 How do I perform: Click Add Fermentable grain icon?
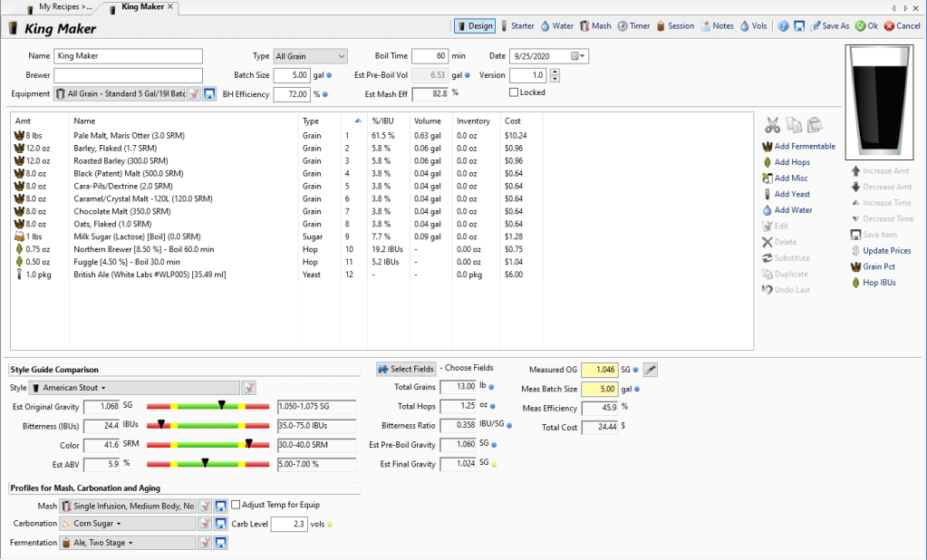pos(767,147)
